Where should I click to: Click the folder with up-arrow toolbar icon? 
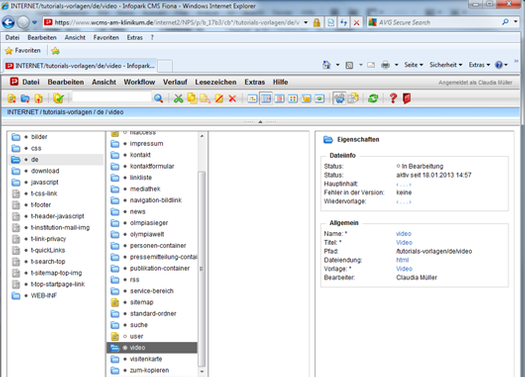[x=39, y=98]
